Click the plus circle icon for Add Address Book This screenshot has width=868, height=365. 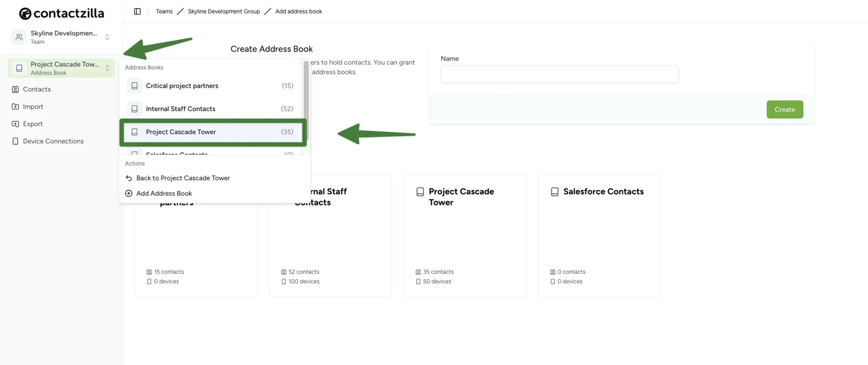(x=129, y=194)
